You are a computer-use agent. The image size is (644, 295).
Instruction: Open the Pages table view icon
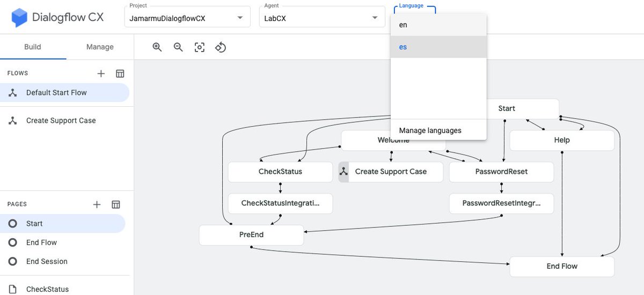click(x=115, y=204)
